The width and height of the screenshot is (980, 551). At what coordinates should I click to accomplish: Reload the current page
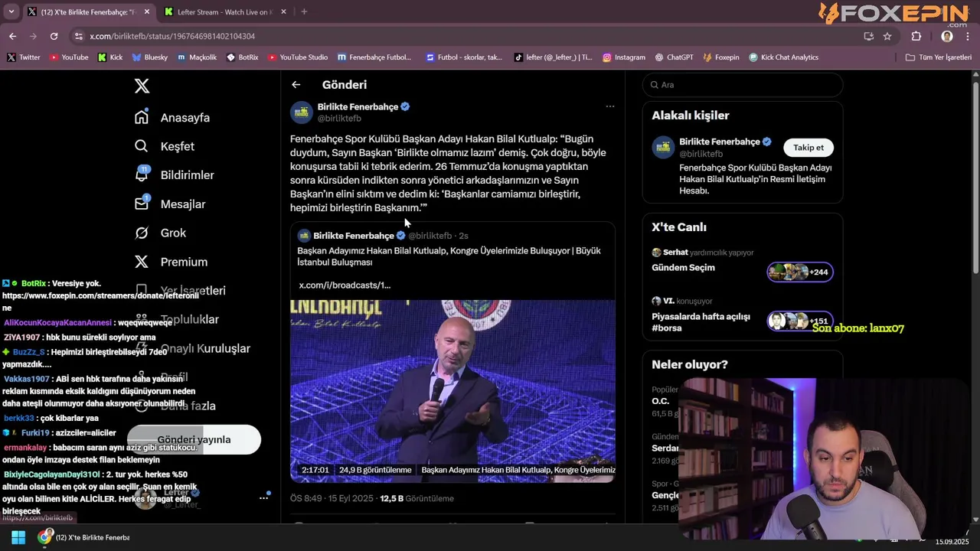[x=54, y=36]
